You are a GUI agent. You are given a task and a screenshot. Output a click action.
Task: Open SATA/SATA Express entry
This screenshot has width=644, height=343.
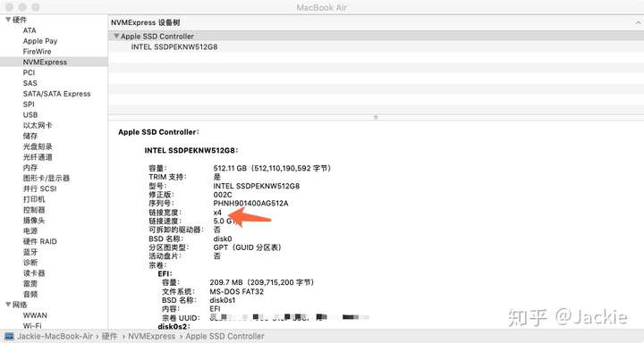point(56,94)
